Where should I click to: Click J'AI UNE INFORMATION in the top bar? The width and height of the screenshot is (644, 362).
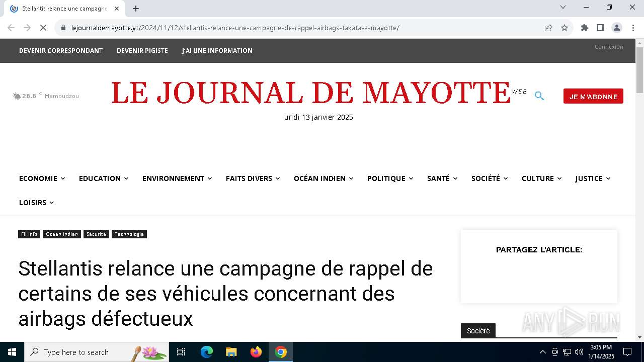(x=217, y=51)
